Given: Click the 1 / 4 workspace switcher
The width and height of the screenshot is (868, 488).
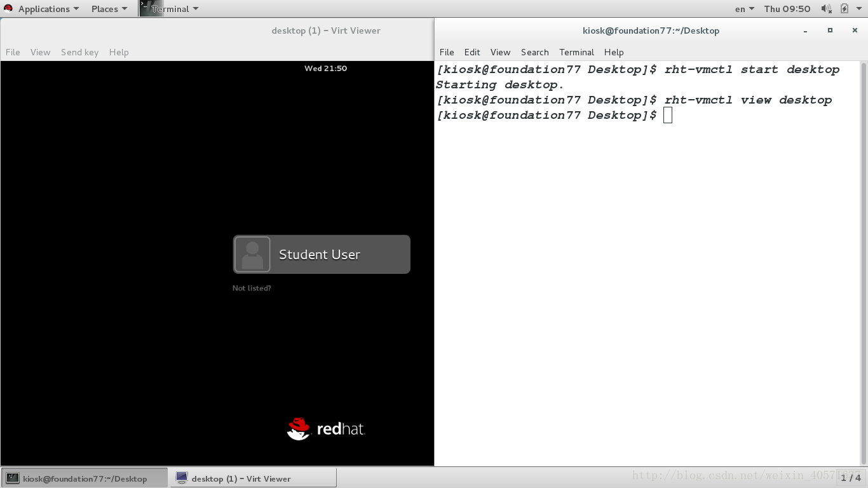Looking at the screenshot, I should (850, 478).
